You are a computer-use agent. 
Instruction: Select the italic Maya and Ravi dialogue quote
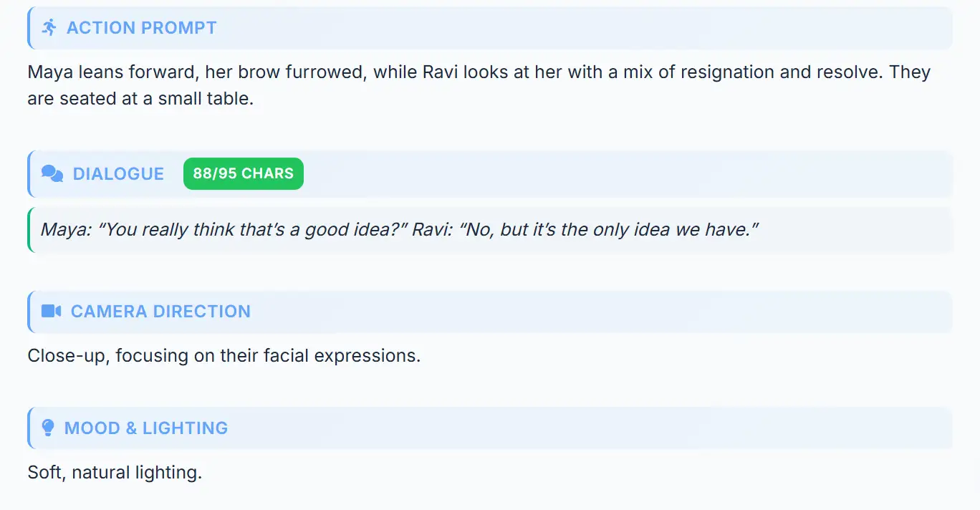pos(399,229)
